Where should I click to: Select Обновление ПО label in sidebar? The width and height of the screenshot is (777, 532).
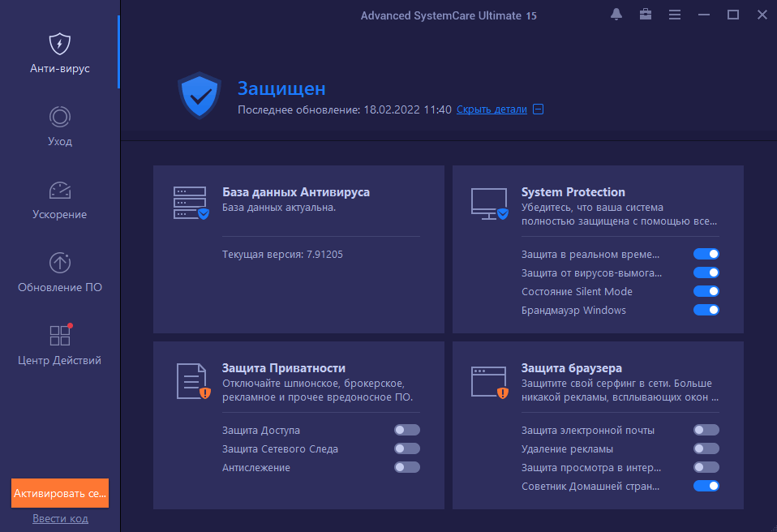(60, 287)
